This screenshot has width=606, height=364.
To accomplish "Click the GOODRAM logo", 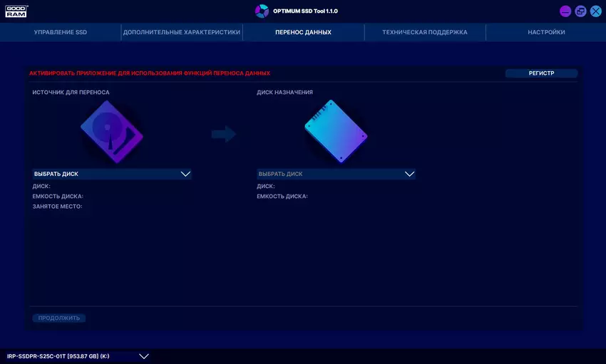I will point(16,11).
